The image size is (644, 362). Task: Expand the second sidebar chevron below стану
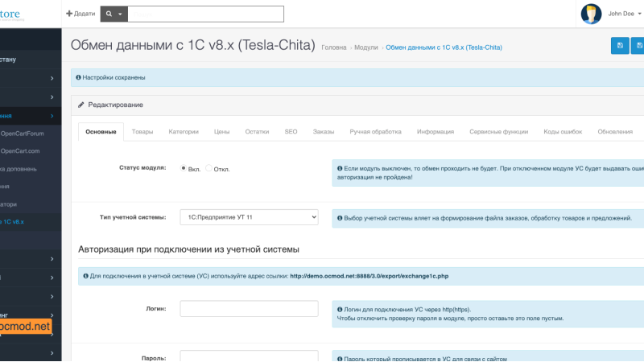(x=52, y=97)
